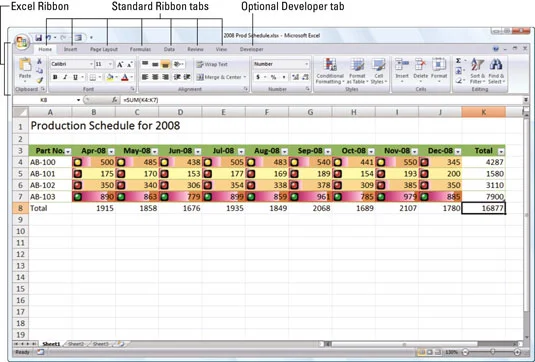Select the Sheet1 worksheet tab
The height and width of the screenshot is (362, 535).
pyautogui.click(x=51, y=344)
